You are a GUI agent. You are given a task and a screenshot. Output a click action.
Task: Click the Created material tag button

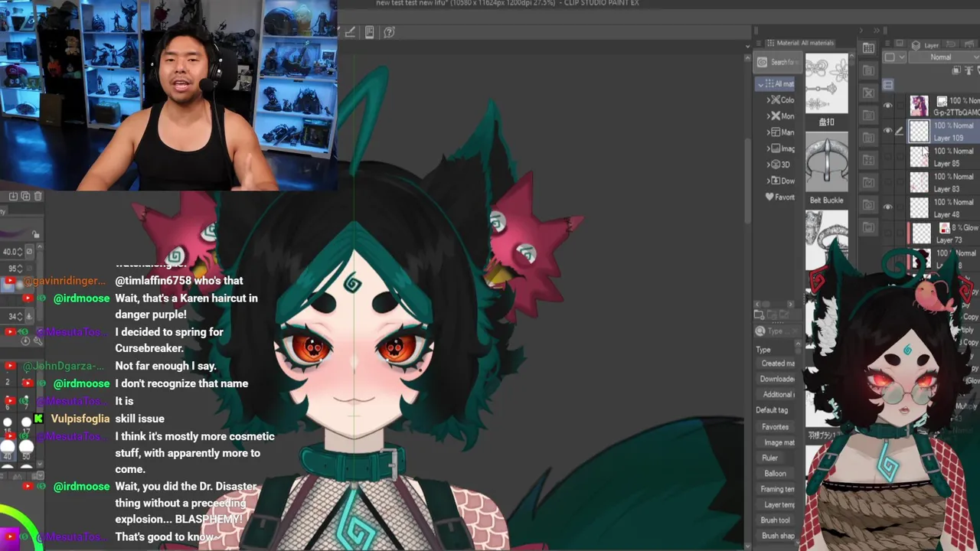(778, 364)
